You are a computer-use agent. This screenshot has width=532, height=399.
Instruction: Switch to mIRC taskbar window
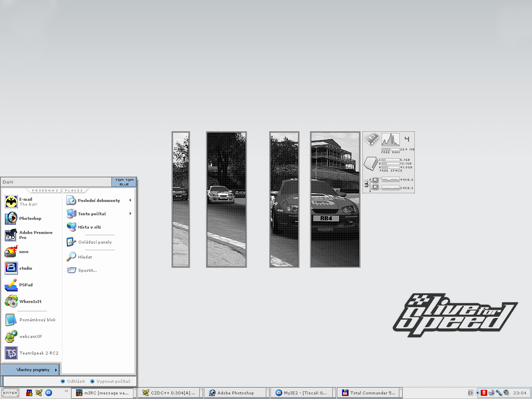click(x=103, y=393)
